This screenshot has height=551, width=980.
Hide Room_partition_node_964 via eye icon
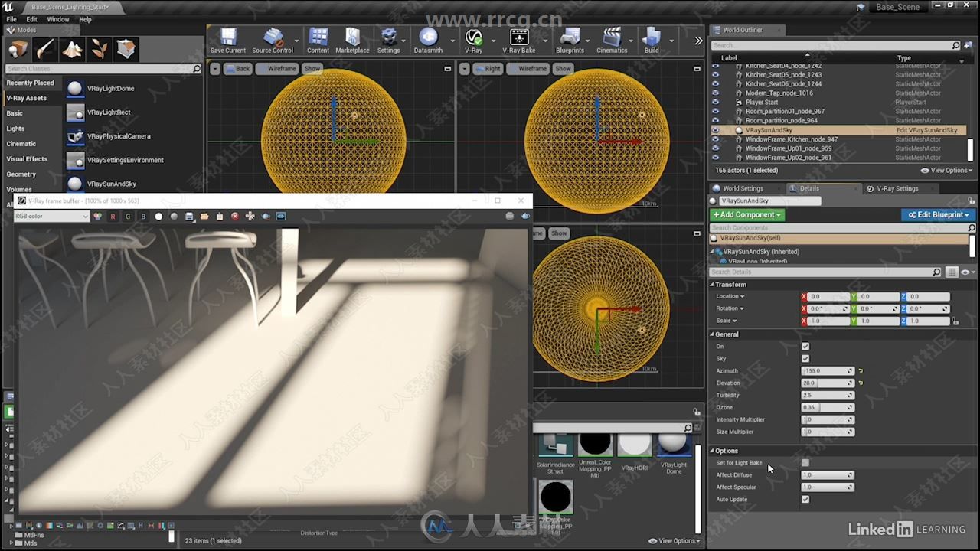tap(716, 120)
